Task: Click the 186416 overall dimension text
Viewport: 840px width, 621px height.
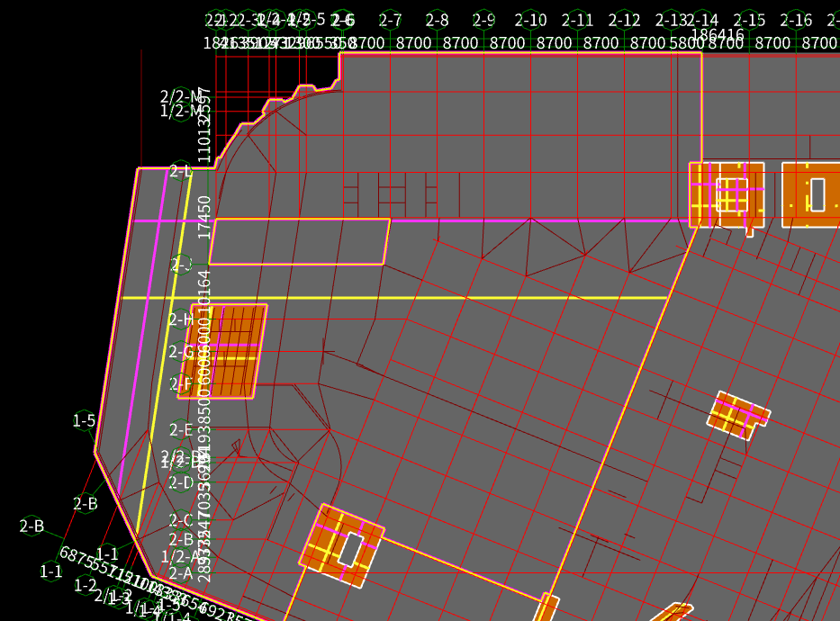Action: tap(718, 34)
